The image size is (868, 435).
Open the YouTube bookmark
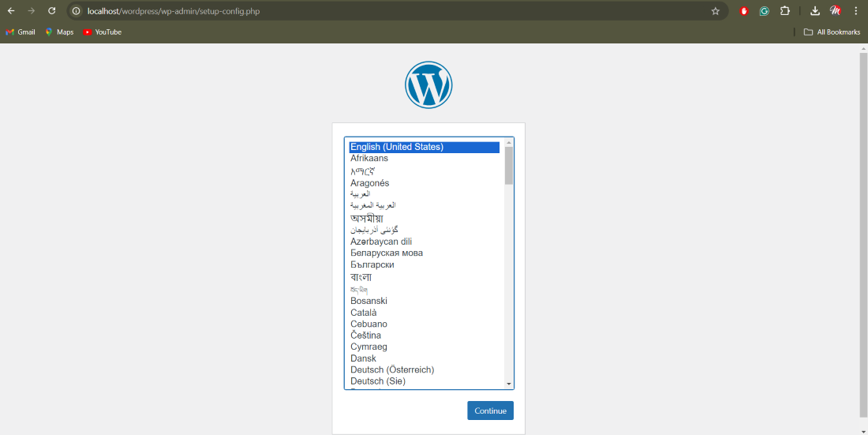click(x=102, y=32)
